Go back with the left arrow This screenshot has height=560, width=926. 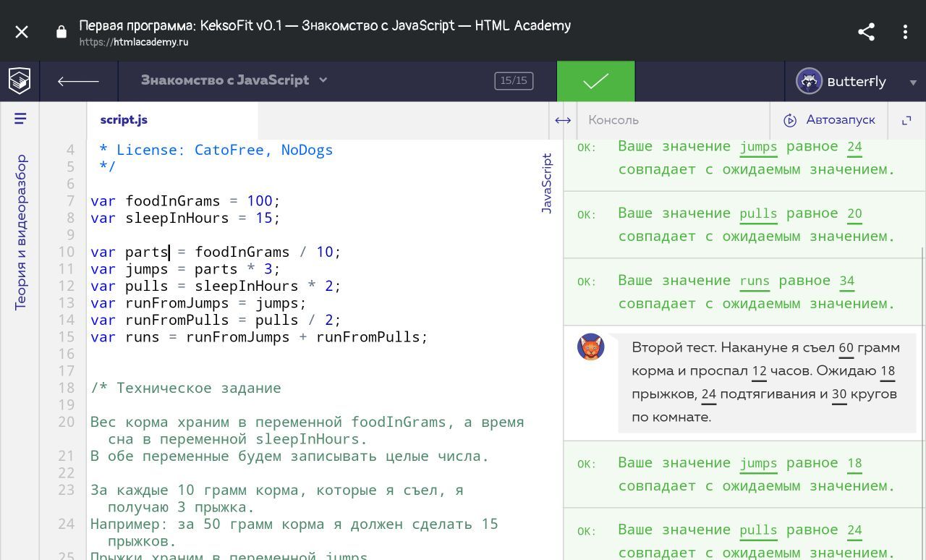tap(78, 81)
